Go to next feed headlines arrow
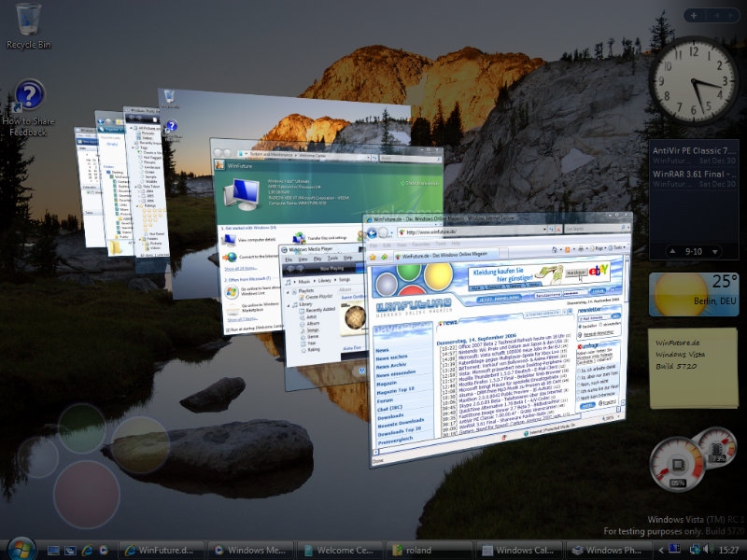The width and height of the screenshot is (747, 560). [715, 251]
